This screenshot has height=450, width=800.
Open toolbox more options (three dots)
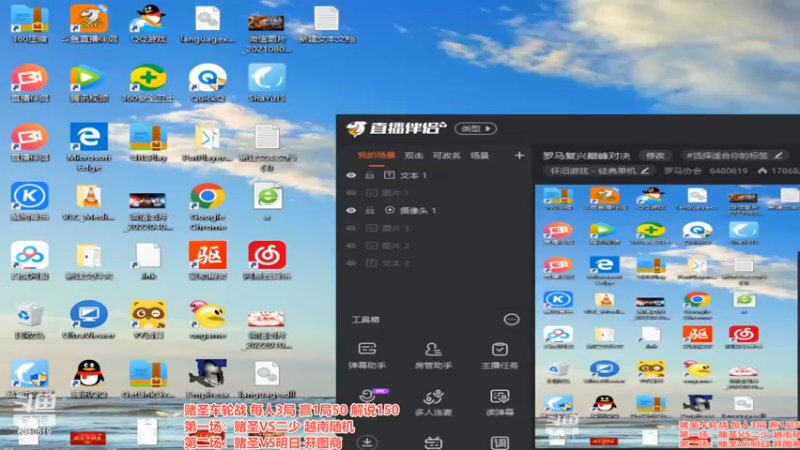[x=511, y=319]
